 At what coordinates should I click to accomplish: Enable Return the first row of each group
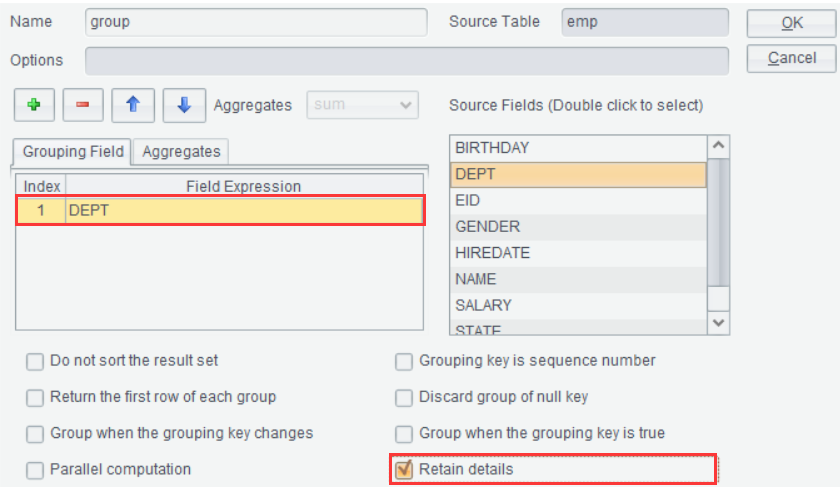point(35,398)
